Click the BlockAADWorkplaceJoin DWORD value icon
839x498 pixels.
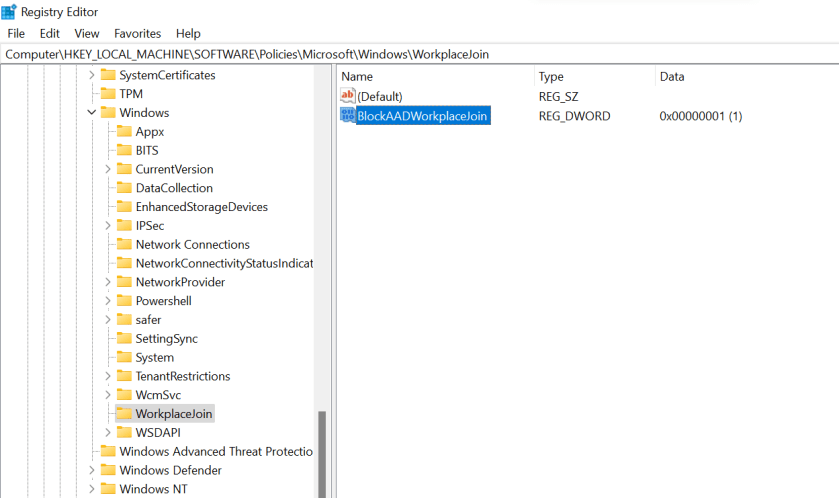point(348,116)
